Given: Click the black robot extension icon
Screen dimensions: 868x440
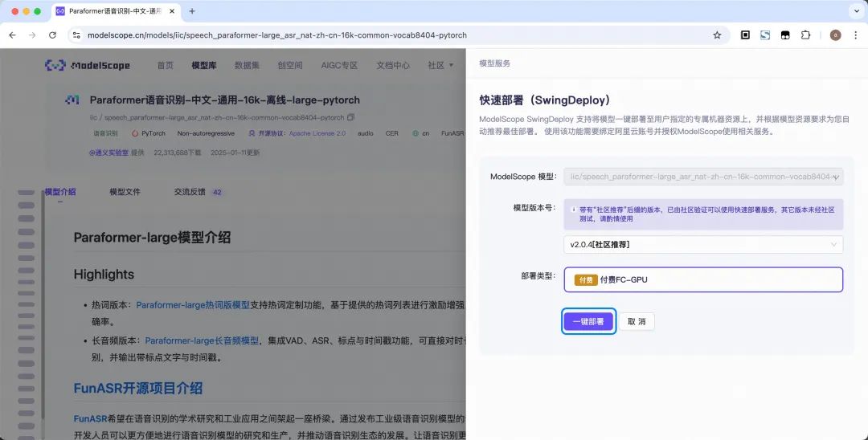Looking at the screenshot, I should point(785,35).
